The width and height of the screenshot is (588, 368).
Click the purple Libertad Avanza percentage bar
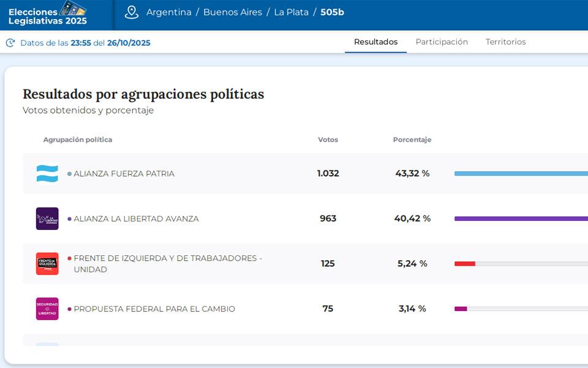[x=521, y=218]
